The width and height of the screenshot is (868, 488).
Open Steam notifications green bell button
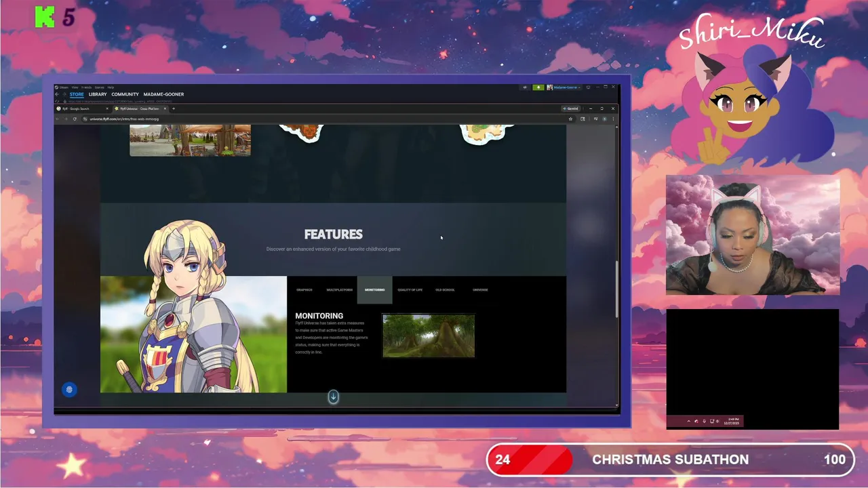pyautogui.click(x=538, y=87)
